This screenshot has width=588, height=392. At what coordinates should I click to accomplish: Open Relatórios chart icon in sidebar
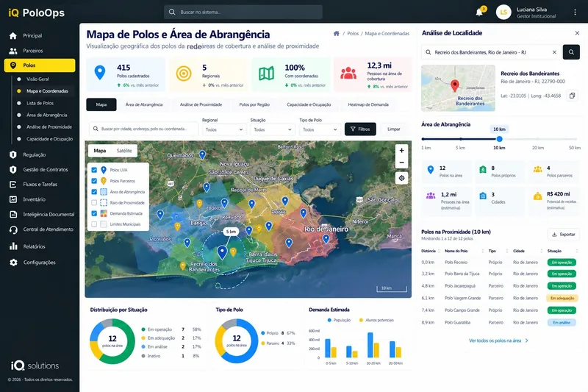[x=13, y=246]
